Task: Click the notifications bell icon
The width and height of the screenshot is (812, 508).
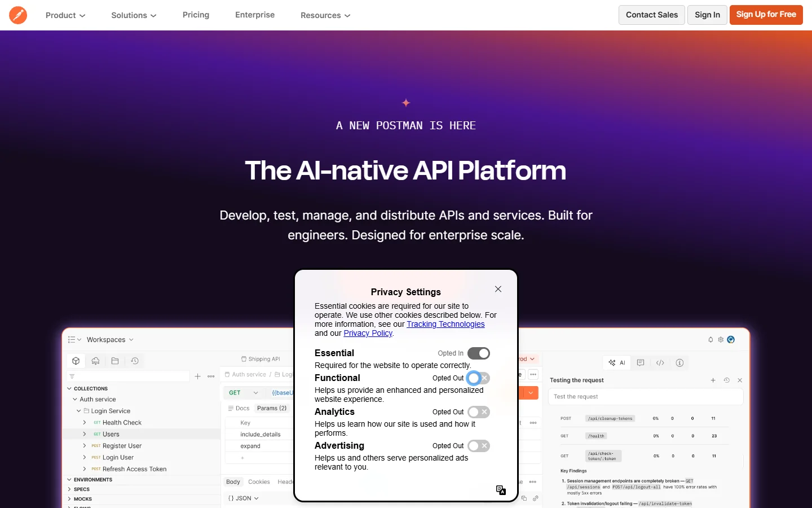Action: pyautogui.click(x=710, y=339)
